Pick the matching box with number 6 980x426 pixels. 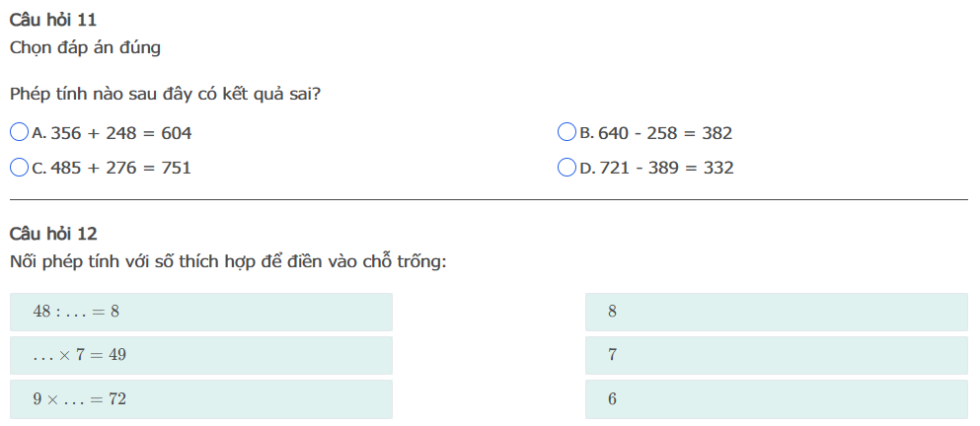click(776, 399)
